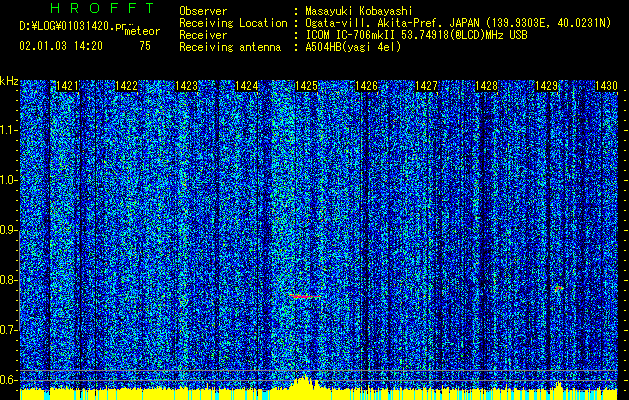Click the 'meteor' label
The width and height of the screenshot is (629, 400).
click(142, 31)
